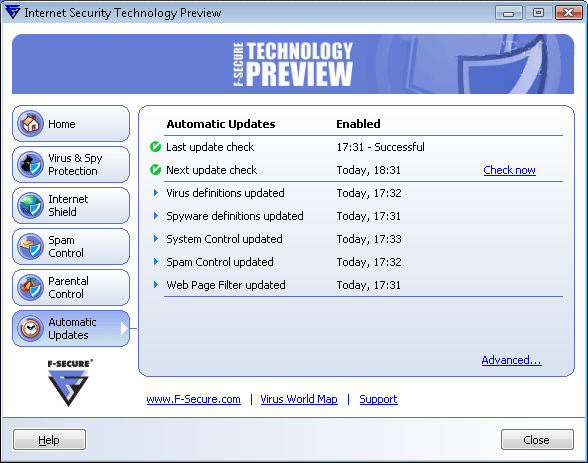Open Internet Shield globe icon
The height and width of the screenshot is (463, 588).
pyautogui.click(x=30, y=205)
